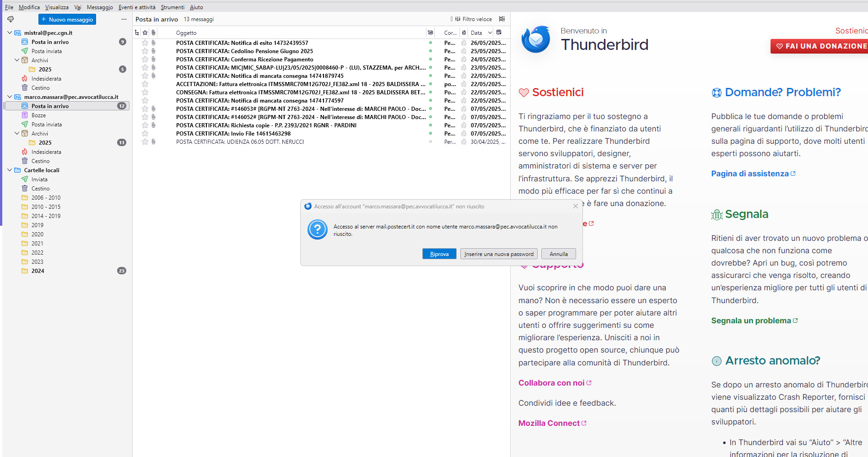This screenshot has width=868, height=457.
Task: Click the junk status column header icon
Action: 464,33
